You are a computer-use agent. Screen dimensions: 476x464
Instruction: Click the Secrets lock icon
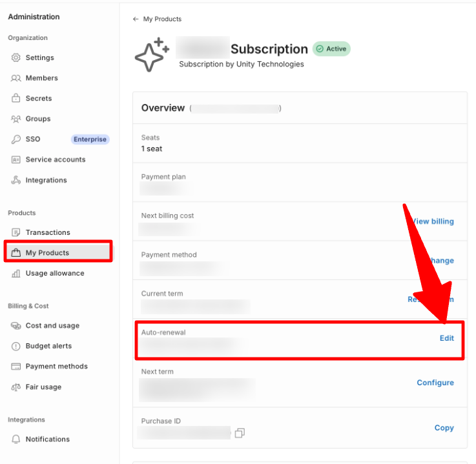coord(16,98)
